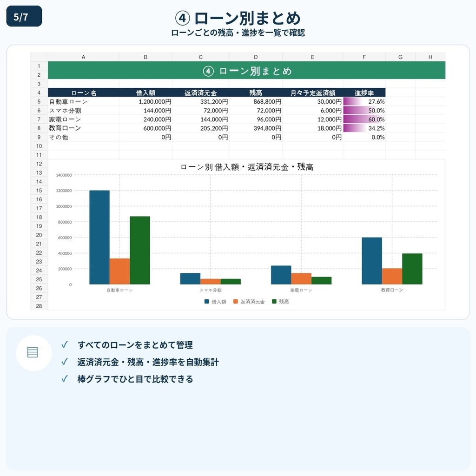Click the 1400000 y-axis label

[x=64, y=175]
